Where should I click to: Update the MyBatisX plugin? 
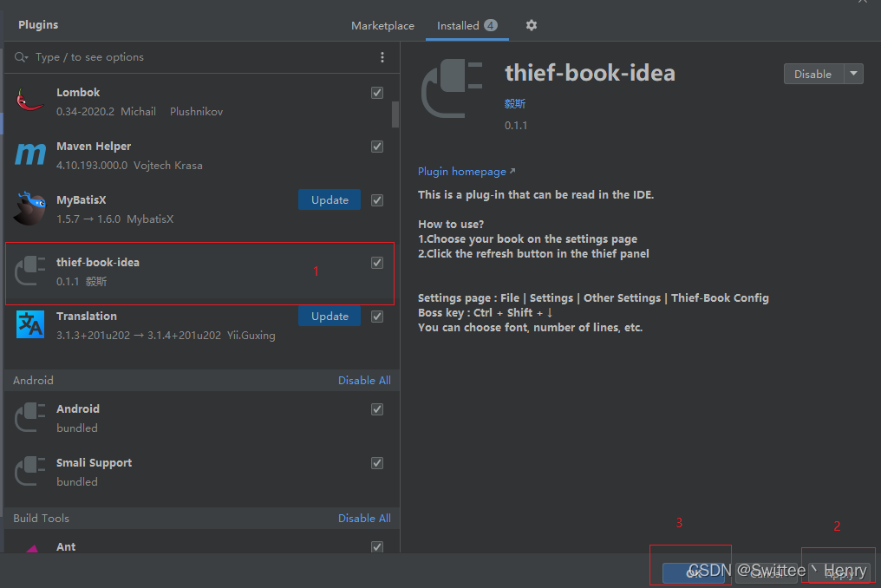(330, 200)
